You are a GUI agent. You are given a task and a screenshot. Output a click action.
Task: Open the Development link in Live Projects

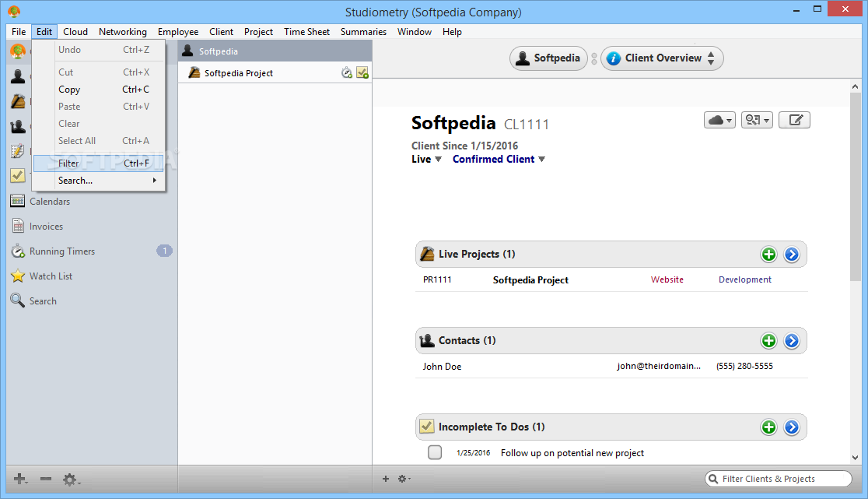(x=744, y=279)
